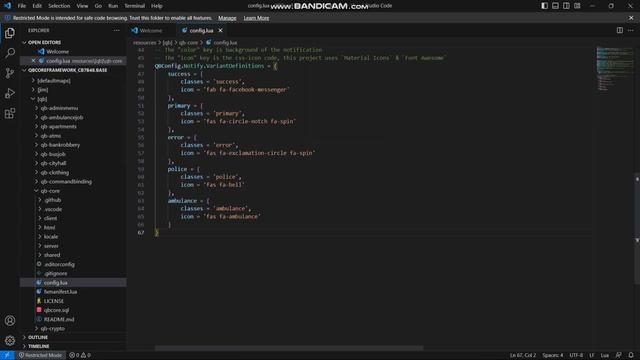Click the VS Code logo in title bar
The image size is (640, 360).
(x=7, y=6)
